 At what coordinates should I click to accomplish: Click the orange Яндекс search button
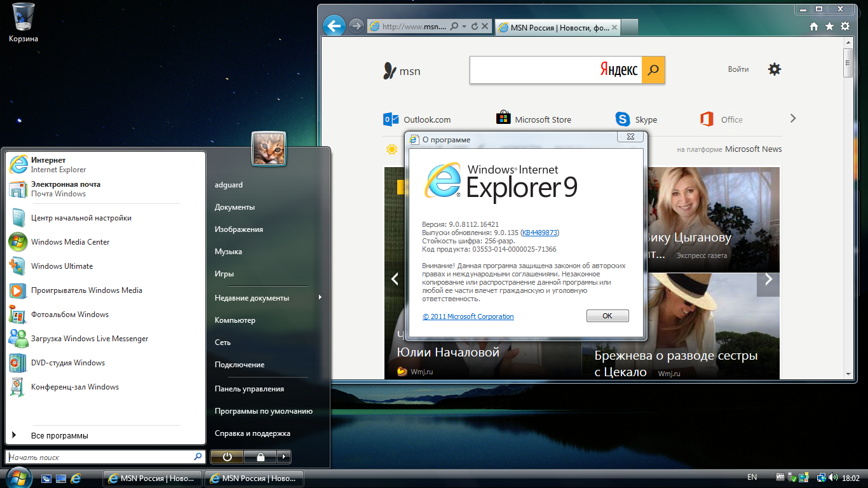pos(653,70)
